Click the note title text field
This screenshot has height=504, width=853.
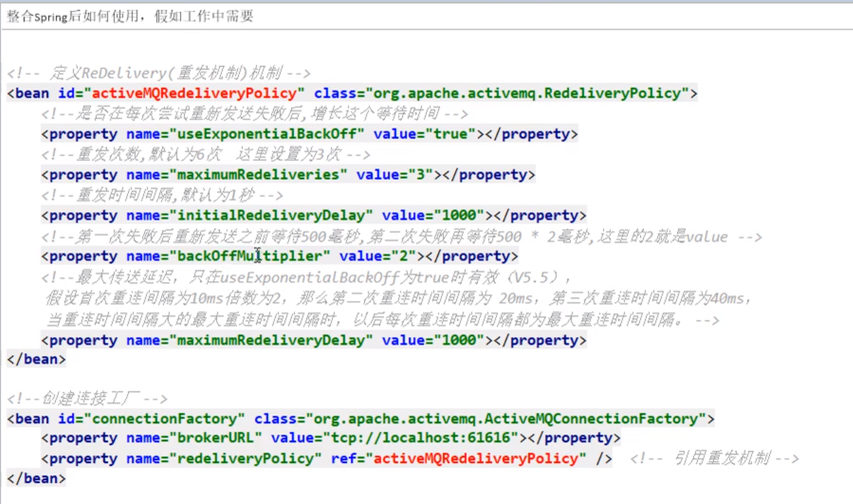tap(130, 16)
